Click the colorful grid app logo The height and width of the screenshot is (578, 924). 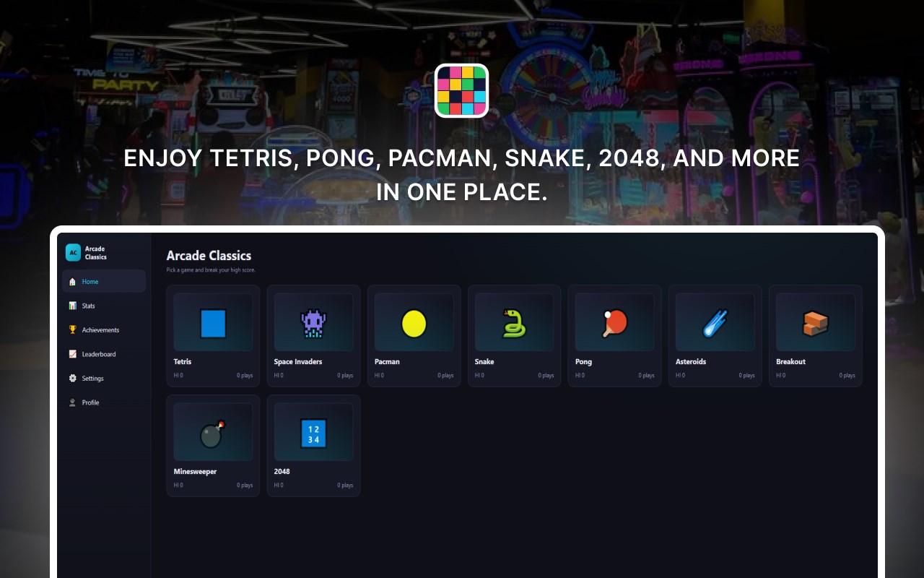pyautogui.click(x=461, y=90)
